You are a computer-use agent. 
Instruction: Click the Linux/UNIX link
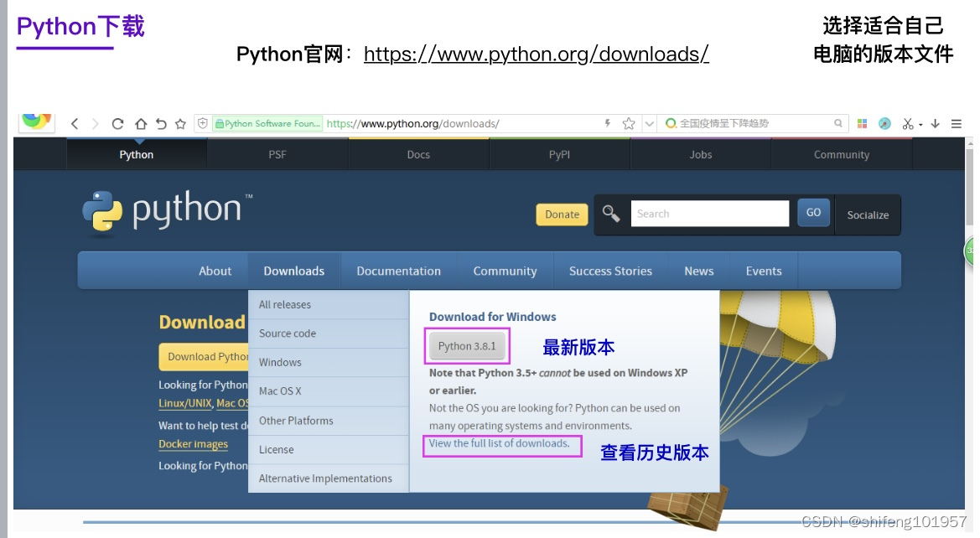[x=185, y=403]
